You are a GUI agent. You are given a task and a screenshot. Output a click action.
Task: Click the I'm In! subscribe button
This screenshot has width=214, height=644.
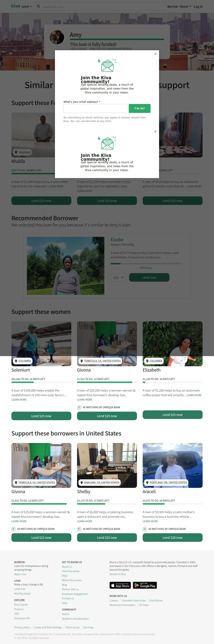(139, 108)
